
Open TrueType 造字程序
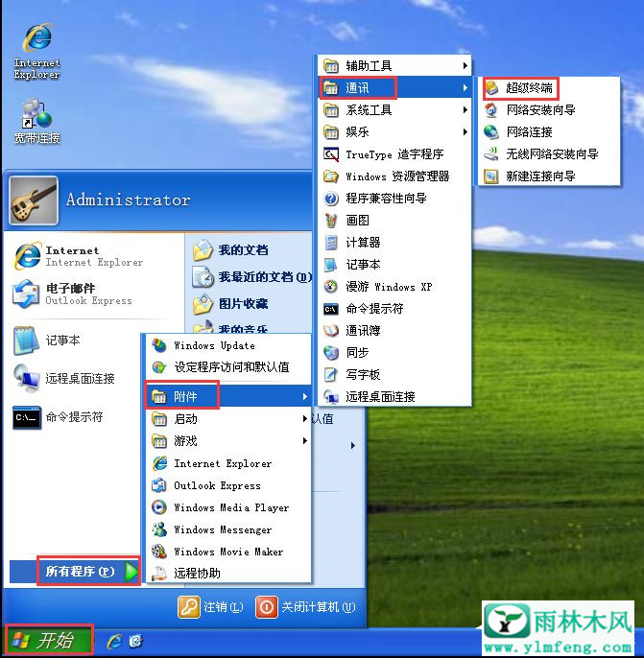[394, 154]
